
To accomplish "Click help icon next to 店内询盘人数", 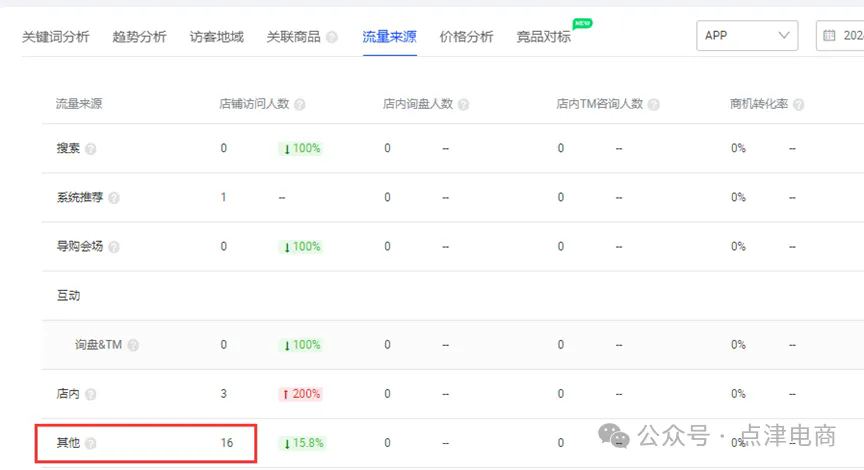I will tap(463, 105).
